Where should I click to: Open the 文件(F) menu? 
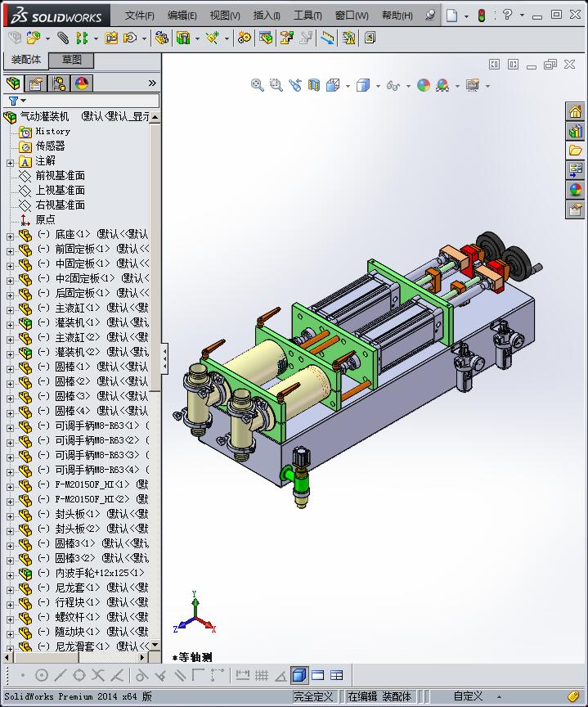[x=139, y=16]
